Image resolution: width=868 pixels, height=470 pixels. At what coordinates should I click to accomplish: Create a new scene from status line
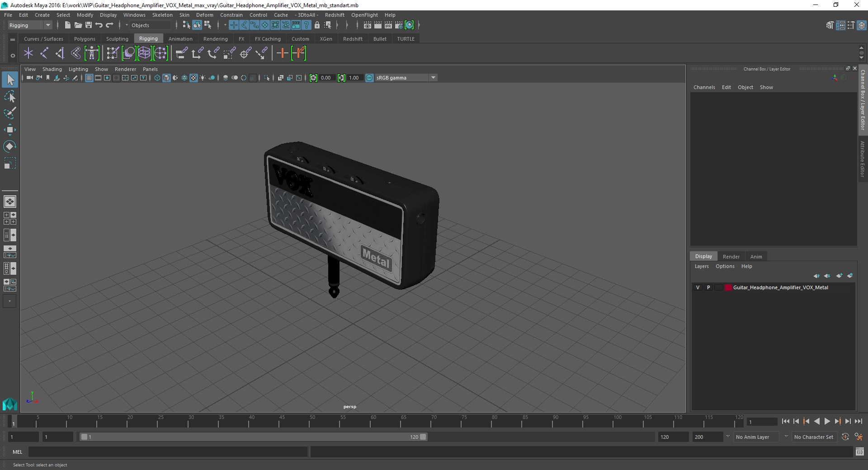click(x=67, y=25)
